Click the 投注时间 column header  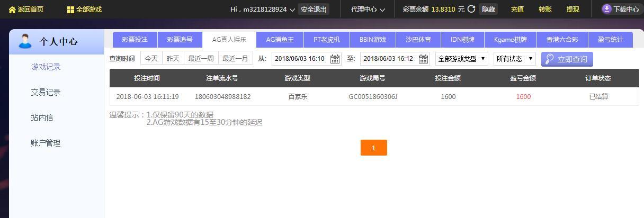147,78
